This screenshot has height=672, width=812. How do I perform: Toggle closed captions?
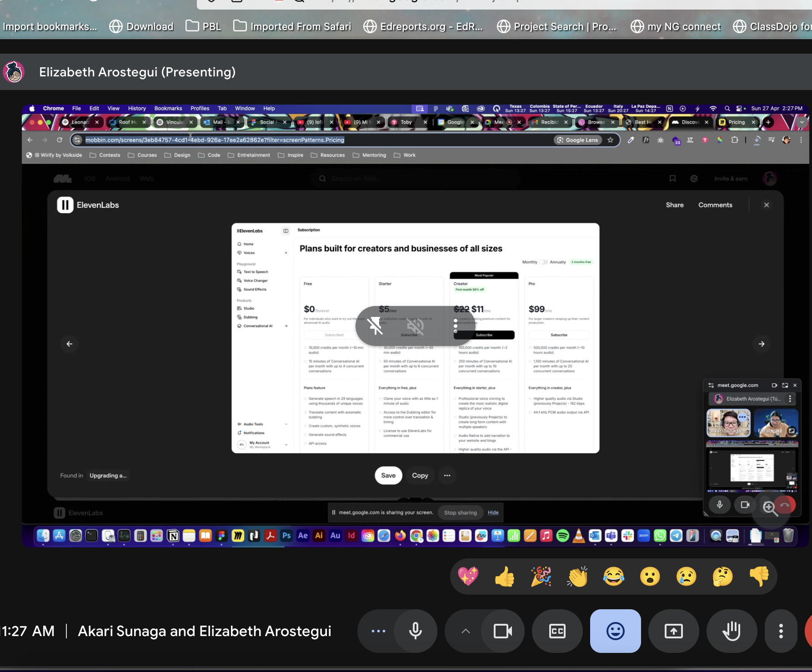[557, 631]
